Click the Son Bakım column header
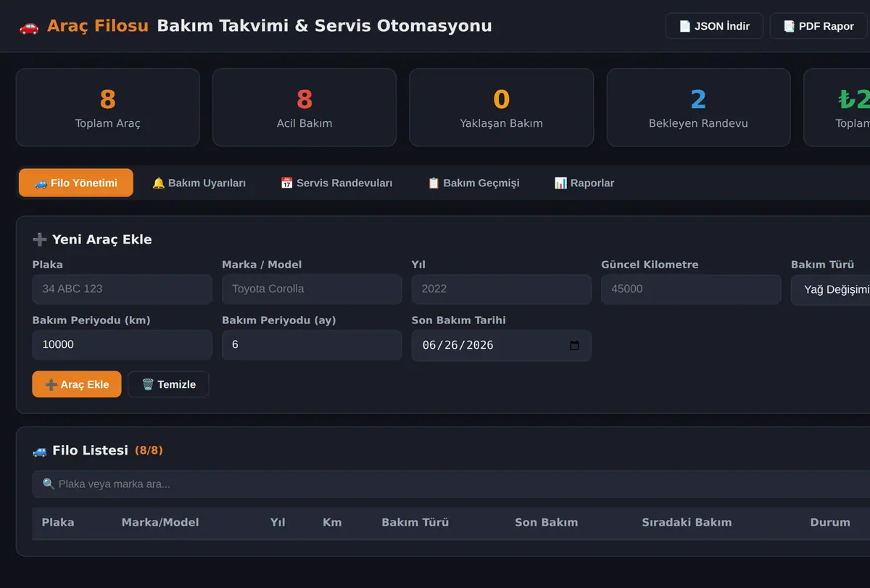870x588 pixels. 547,522
